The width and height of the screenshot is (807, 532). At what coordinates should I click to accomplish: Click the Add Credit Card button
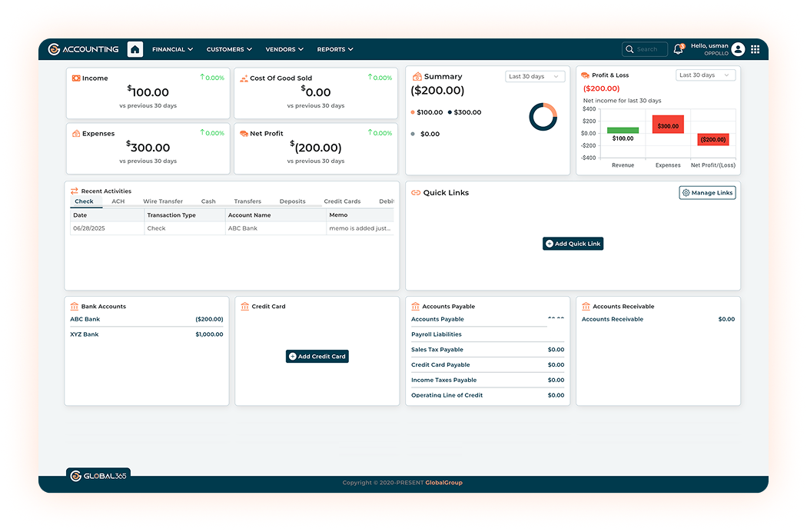[x=317, y=357]
